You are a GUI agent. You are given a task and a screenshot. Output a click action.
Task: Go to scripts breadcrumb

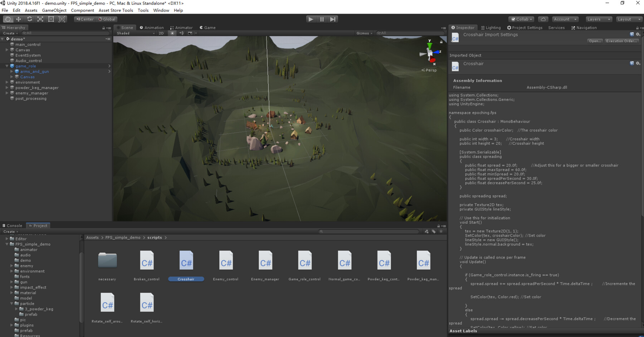155,238
